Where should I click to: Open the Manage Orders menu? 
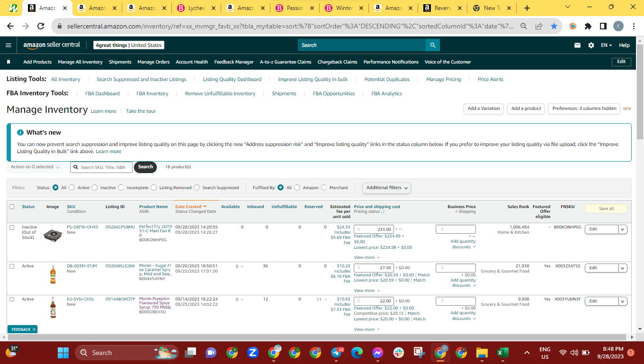click(x=153, y=62)
